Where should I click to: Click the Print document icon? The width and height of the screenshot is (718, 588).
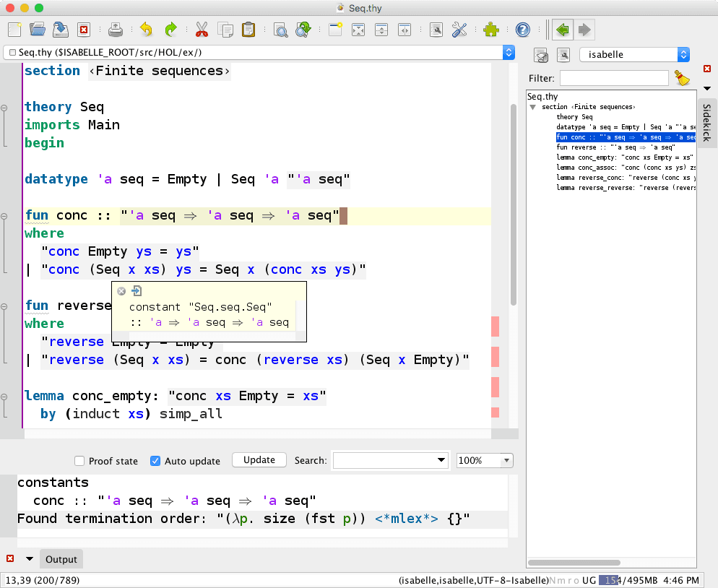coord(116,30)
